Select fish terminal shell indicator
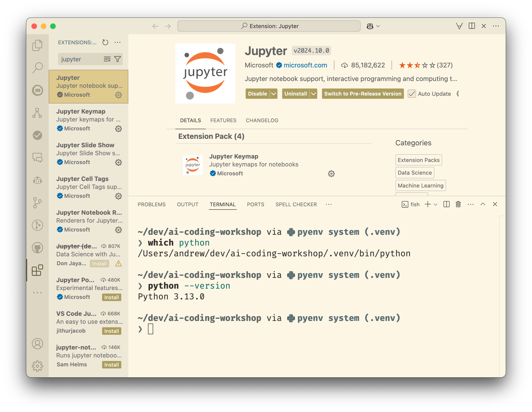The width and height of the screenshot is (532, 412). coord(410,204)
